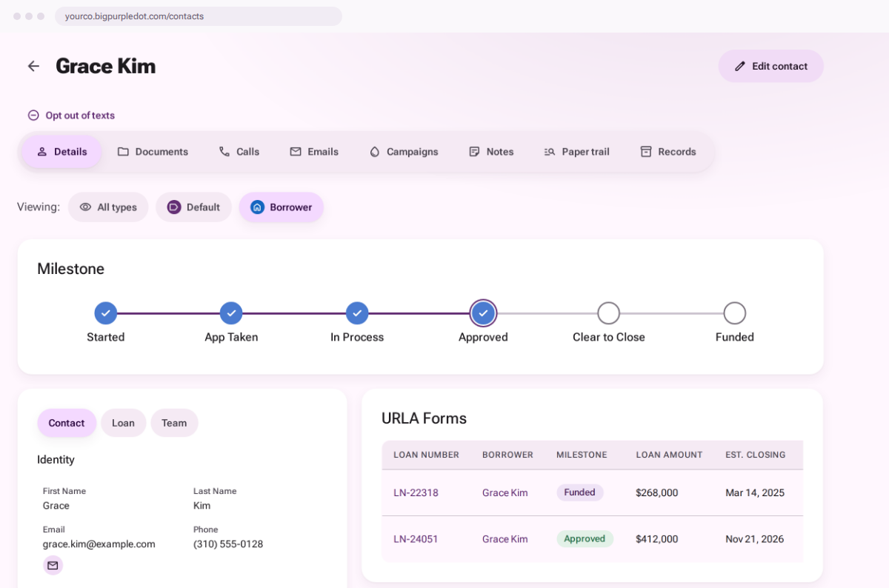889x588 pixels.
Task: Go to the Emails tab
Action: tap(314, 152)
